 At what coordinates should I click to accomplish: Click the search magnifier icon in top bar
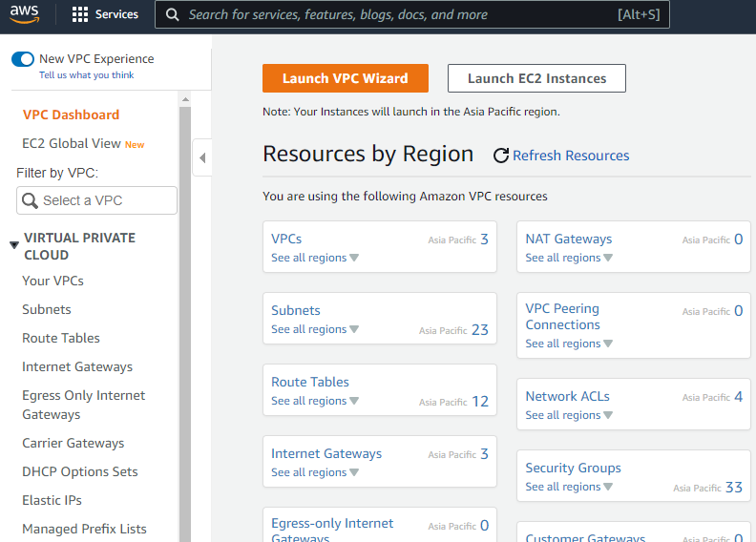point(172,14)
